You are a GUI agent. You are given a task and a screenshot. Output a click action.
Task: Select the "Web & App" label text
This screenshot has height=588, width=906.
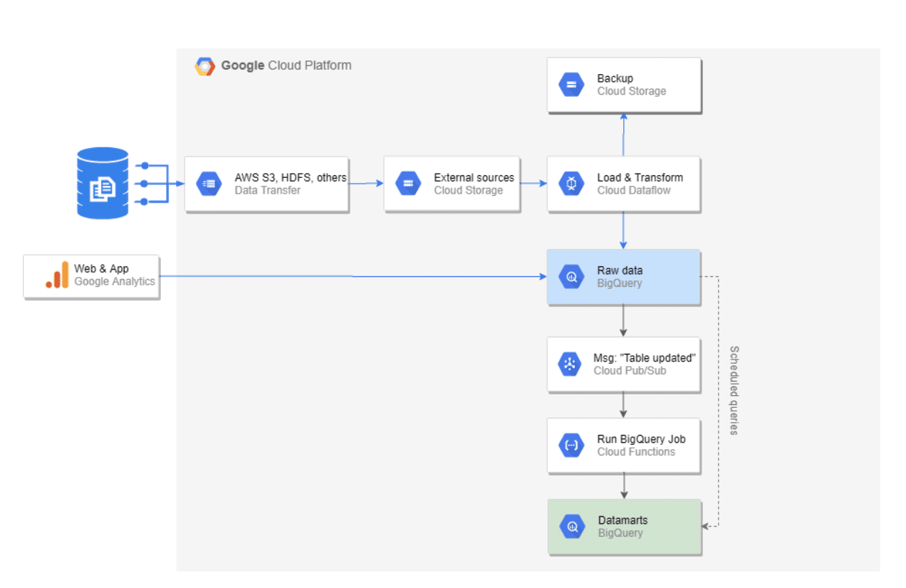(101, 268)
